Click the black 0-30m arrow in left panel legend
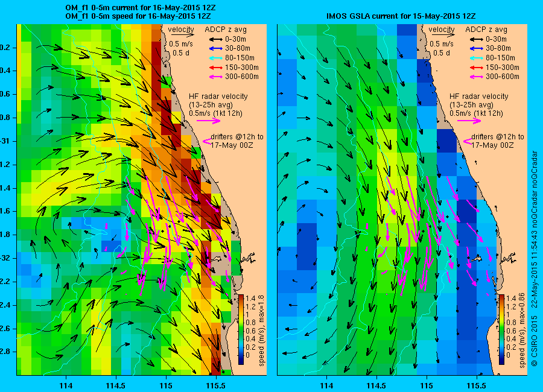 (x=215, y=39)
